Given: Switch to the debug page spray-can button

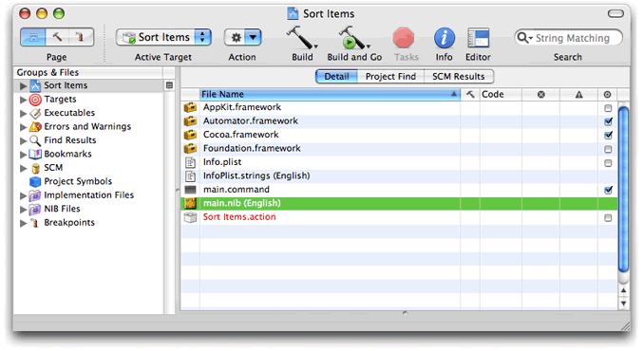Looking at the screenshot, I should pyautogui.click(x=81, y=37).
